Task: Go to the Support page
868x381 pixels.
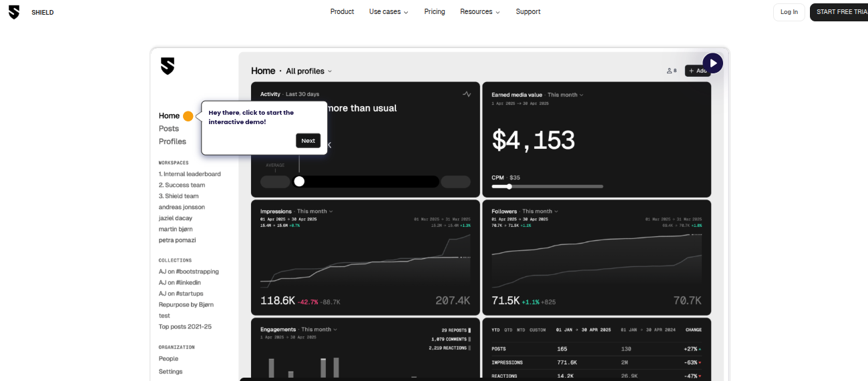Action: pyautogui.click(x=528, y=12)
